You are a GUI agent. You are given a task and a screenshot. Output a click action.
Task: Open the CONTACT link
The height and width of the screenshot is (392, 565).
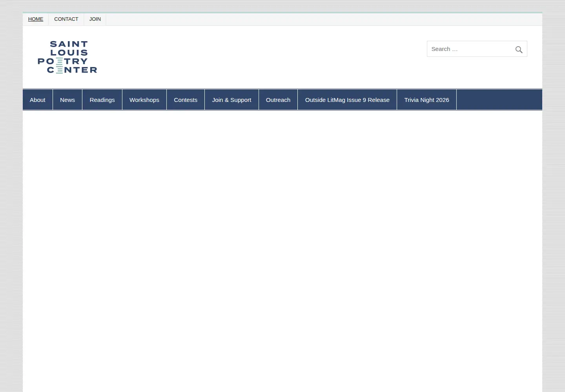point(66,19)
